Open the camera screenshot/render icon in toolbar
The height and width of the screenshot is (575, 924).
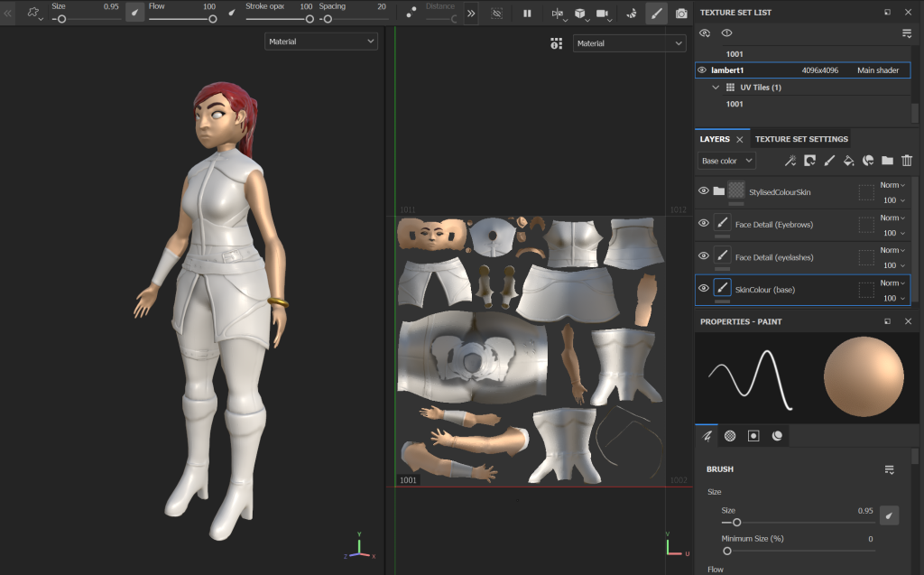[681, 14]
